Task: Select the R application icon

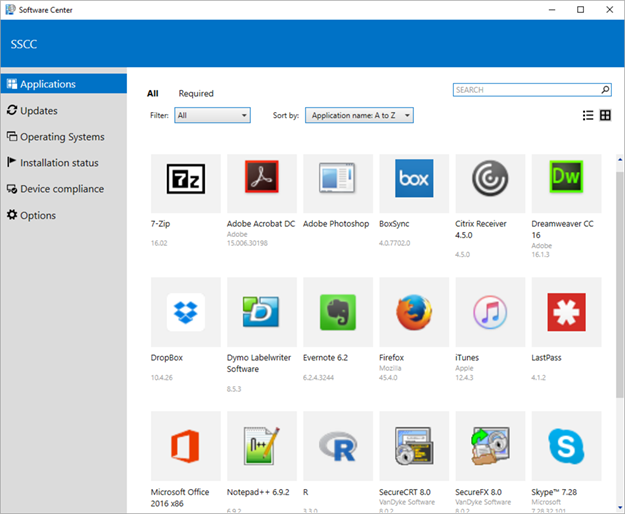Action: (338, 446)
